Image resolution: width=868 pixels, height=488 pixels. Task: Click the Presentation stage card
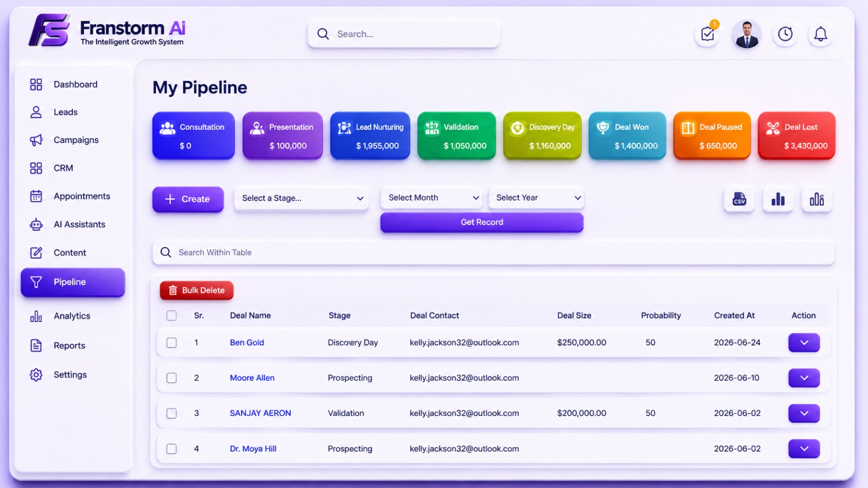click(x=282, y=136)
